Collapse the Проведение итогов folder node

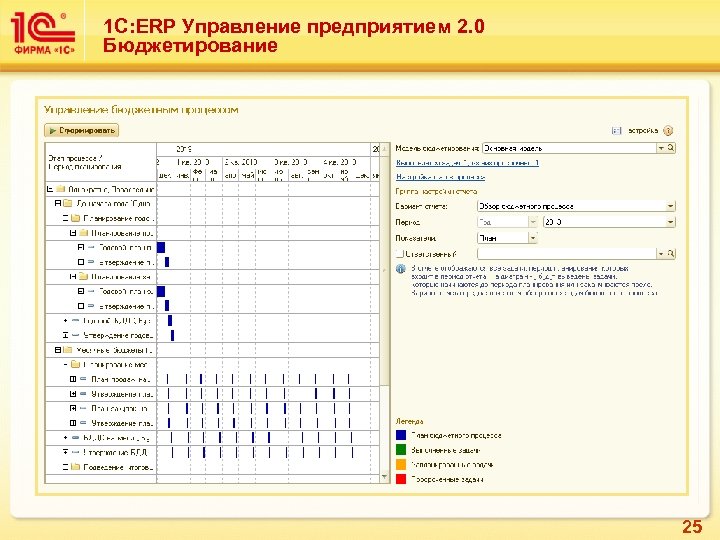[65, 467]
